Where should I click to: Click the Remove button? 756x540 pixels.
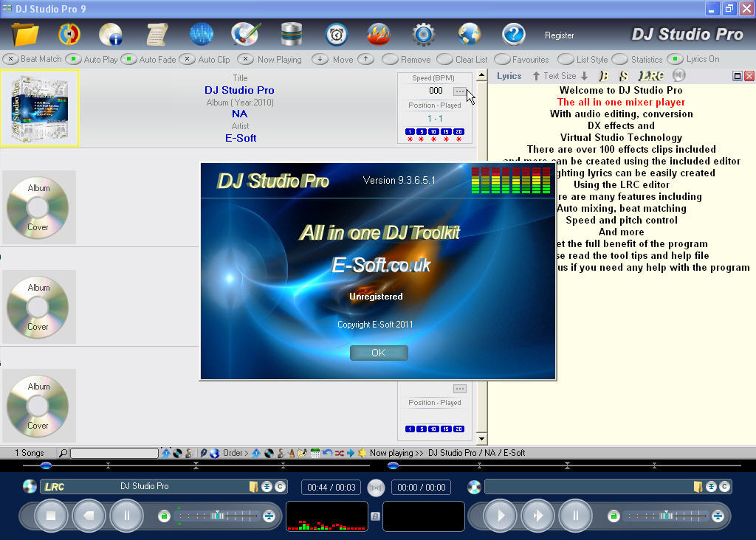pyautogui.click(x=390, y=59)
